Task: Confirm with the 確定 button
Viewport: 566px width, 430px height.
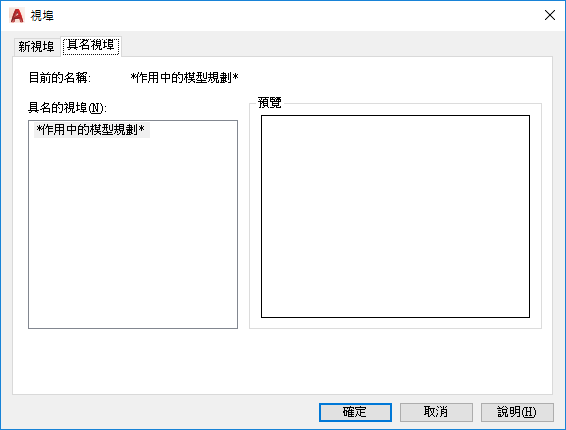Action: pyautogui.click(x=355, y=412)
